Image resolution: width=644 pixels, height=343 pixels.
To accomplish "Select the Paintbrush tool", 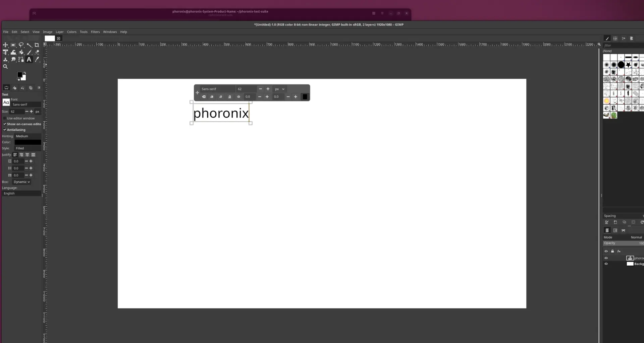I will coord(29,52).
